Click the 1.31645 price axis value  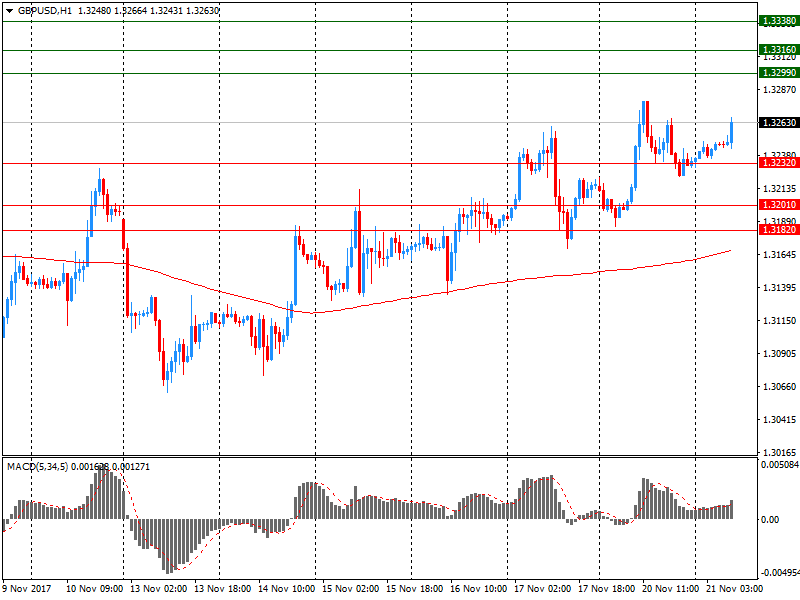point(779,255)
